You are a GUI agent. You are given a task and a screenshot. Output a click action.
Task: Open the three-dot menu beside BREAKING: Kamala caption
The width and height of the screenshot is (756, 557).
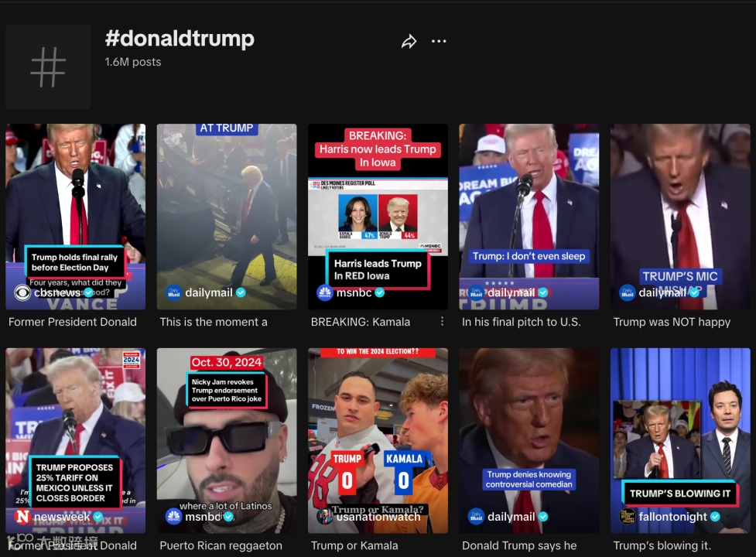click(442, 321)
